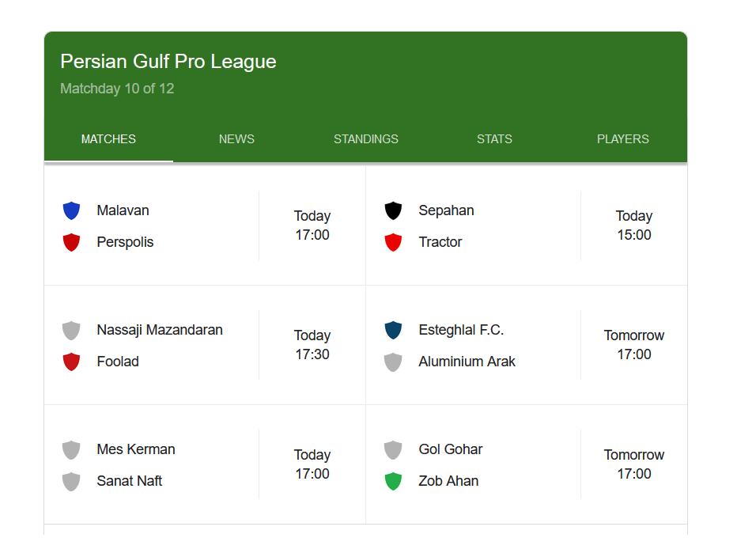Viewport: 756px width, 553px height.
Task: Click Sepahan's black shield crest
Action: (x=393, y=210)
